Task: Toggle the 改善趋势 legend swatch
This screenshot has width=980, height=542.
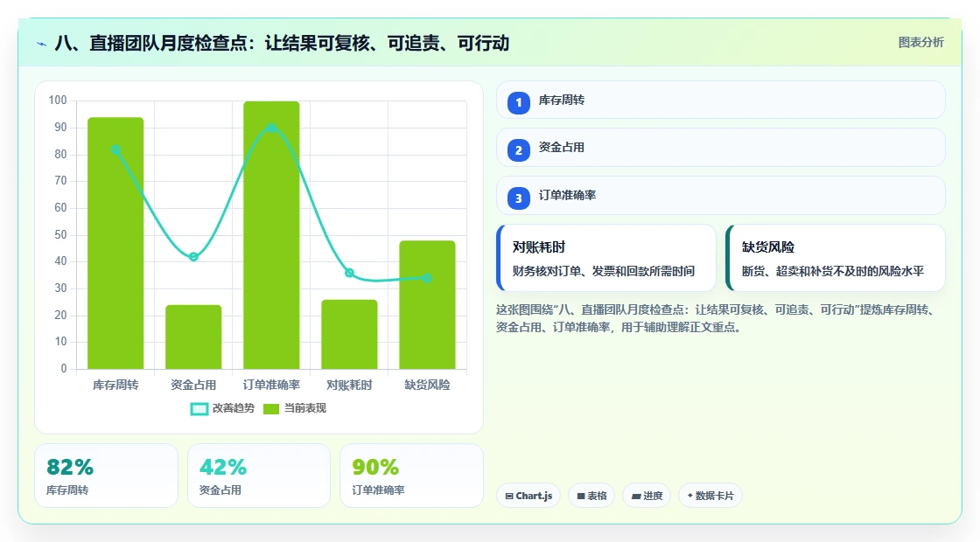Action: click(x=199, y=409)
